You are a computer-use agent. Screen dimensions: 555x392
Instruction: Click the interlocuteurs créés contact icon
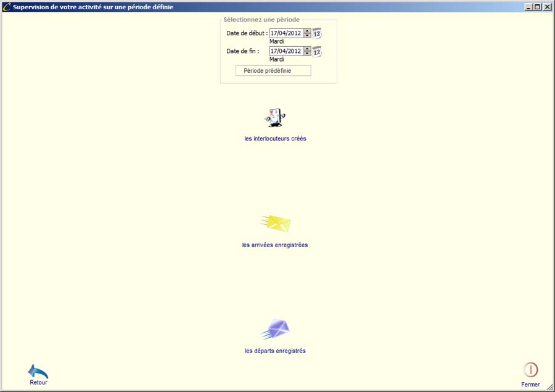pos(275,117)
